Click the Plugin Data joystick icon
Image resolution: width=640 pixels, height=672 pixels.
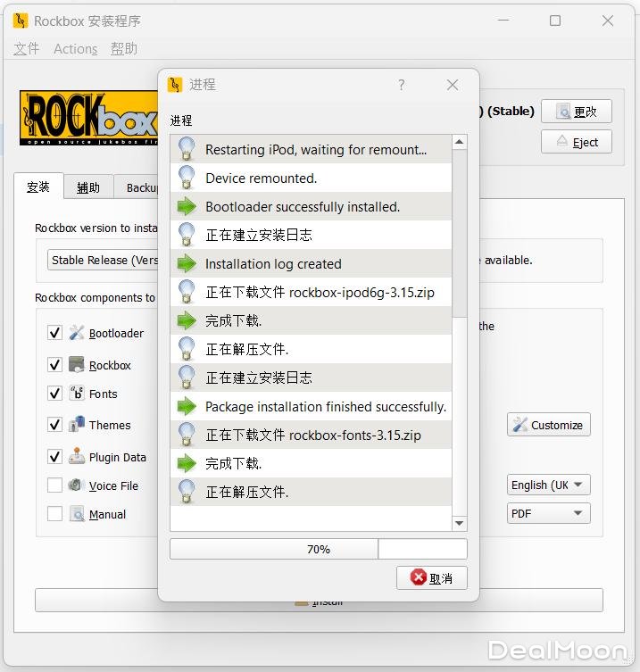77,458
